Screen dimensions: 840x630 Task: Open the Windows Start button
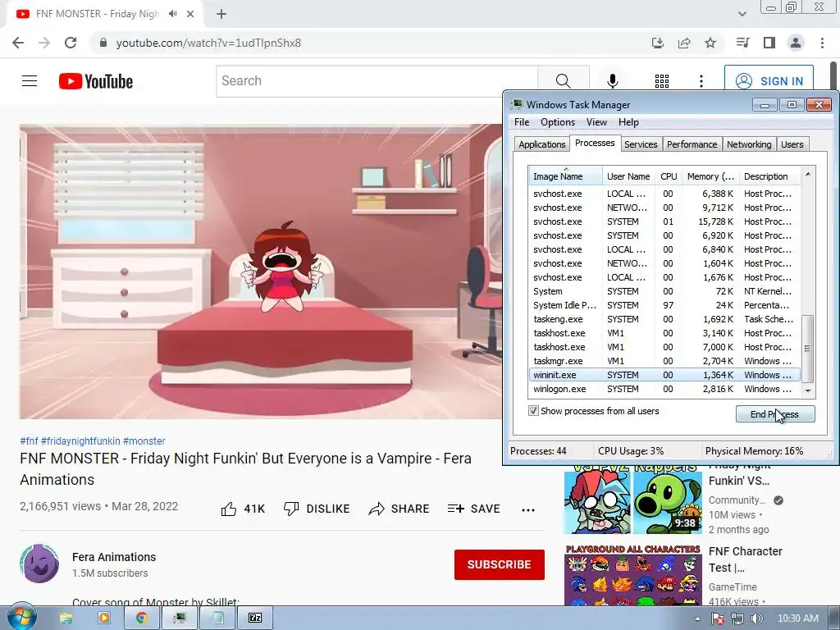pyautogui.click(x=21, y=618)
